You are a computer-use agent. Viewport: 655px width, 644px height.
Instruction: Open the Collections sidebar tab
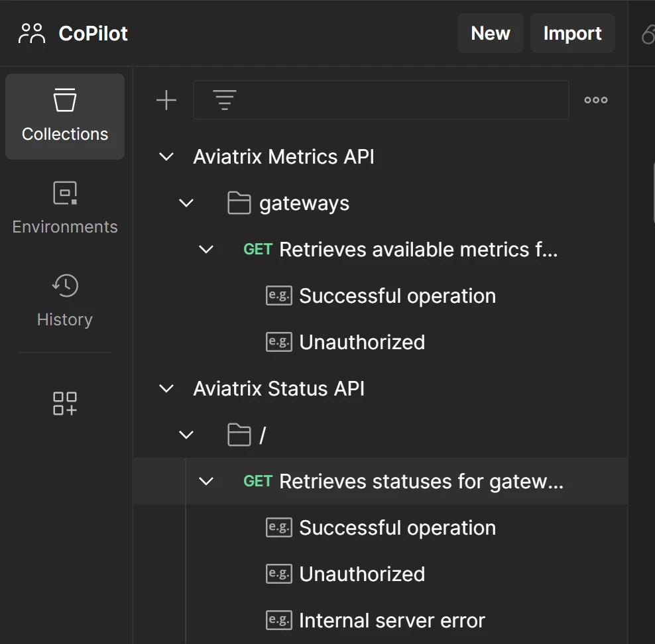tap(65, 117)
